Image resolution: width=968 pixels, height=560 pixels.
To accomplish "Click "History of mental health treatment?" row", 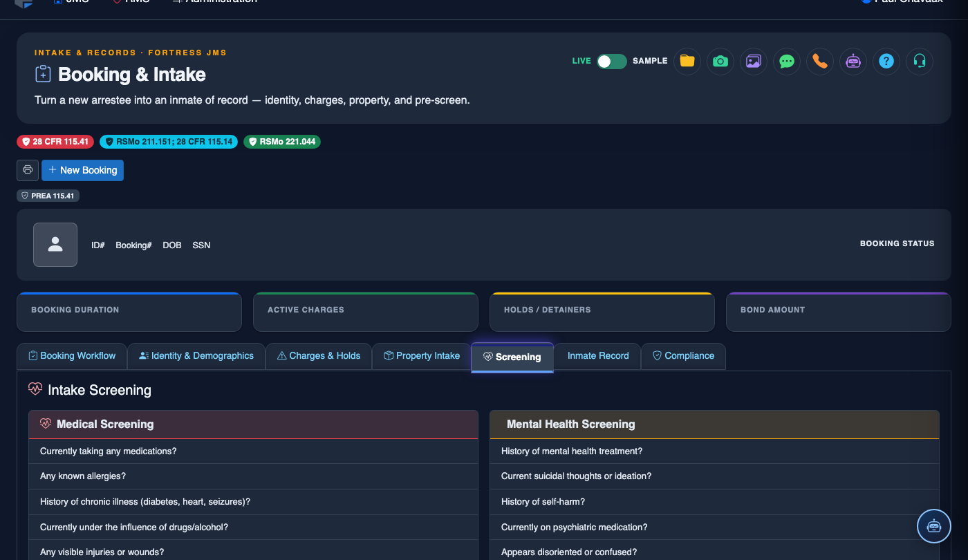I will coord(714,451).
